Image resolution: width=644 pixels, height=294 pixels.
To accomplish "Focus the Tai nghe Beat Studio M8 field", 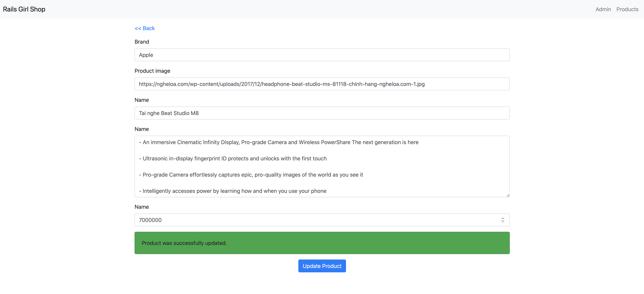I will pos(322,113).
